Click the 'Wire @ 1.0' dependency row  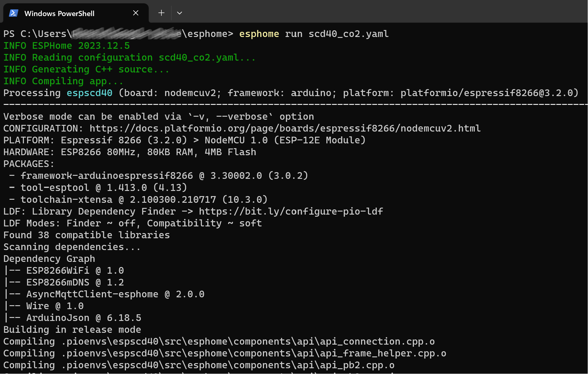click(44, 306)
